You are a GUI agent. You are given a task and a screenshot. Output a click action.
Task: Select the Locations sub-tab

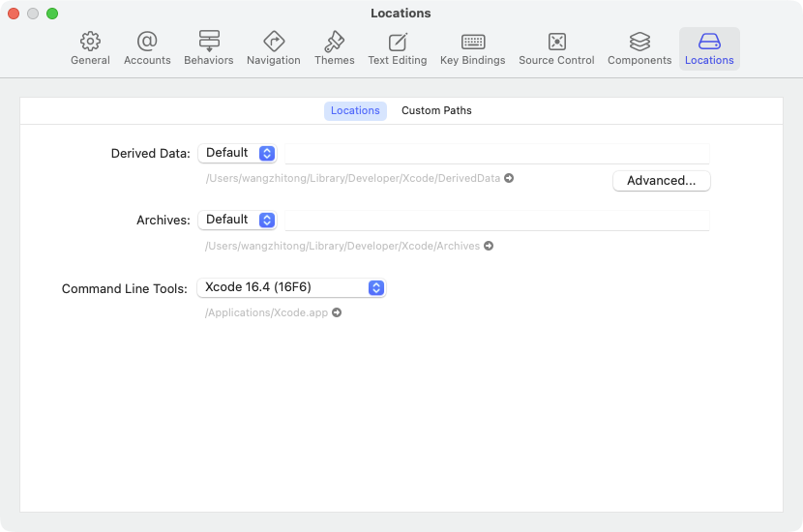click(x=355, y=110)
